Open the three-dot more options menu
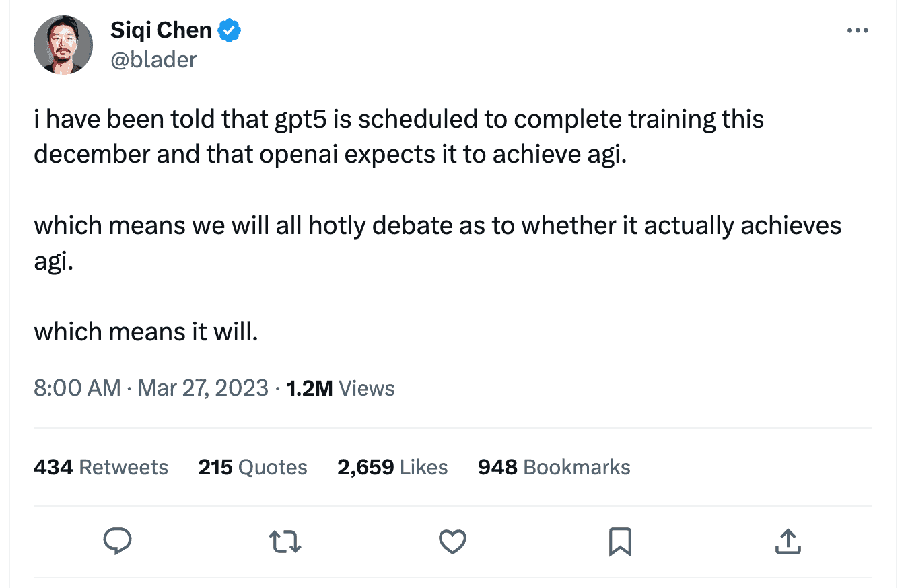The width and height of the screenshot is (906, 588). pos(857,31)
